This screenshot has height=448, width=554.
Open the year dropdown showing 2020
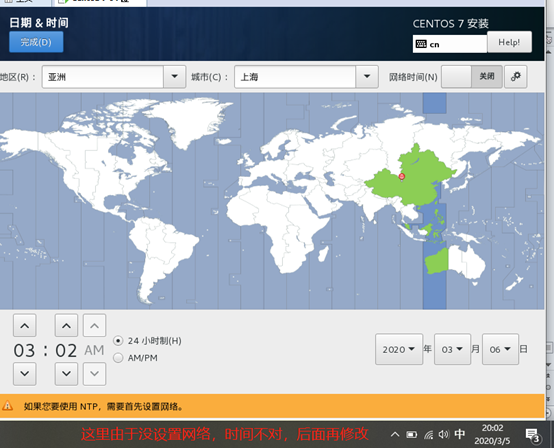(399, 349)
